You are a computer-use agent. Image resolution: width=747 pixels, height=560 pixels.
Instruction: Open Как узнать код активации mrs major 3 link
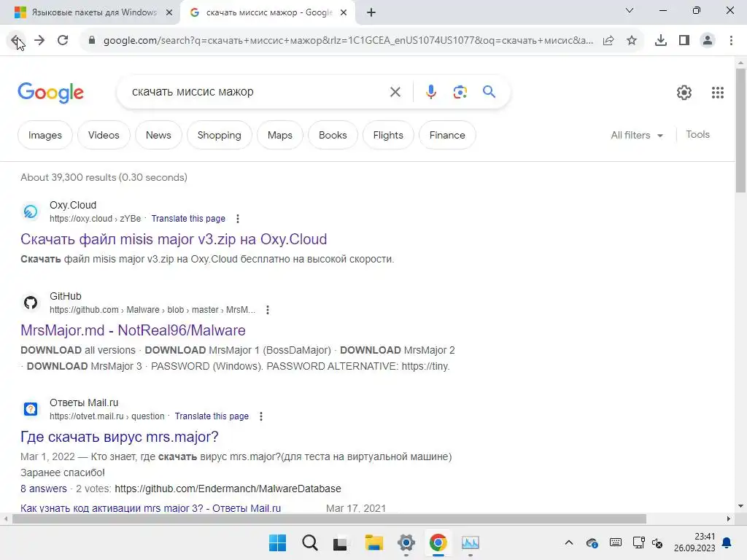tap(150, 508)
